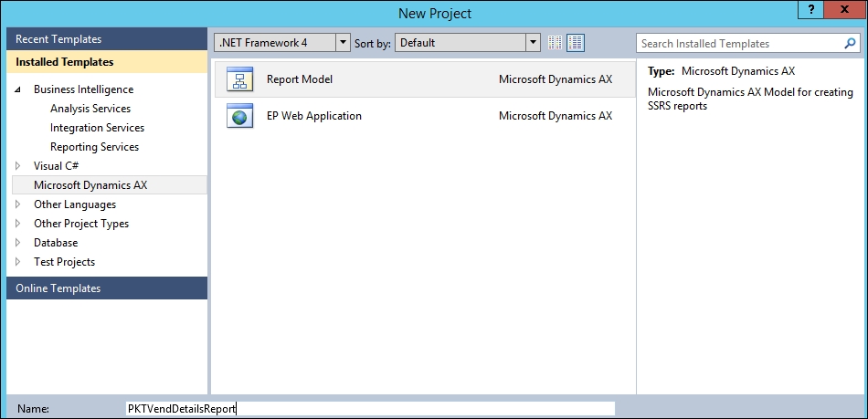
Task: Click Microsoft Dynamics AX beside Report Model
Action: coord(556,79)
